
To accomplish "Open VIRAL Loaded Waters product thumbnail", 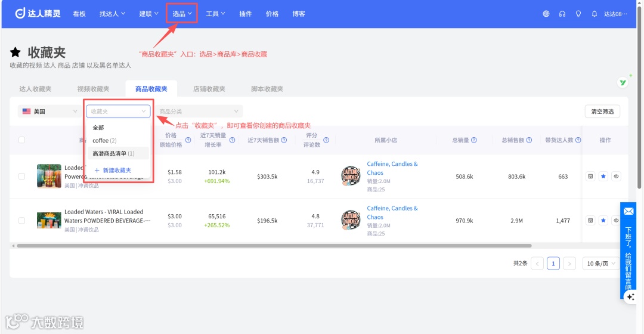I will click(49, 220).
